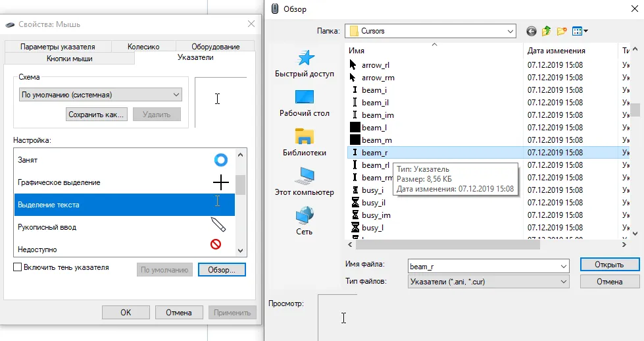This screenshot has height=341, width=644.
Task: Select the Занят busy cursor icon
Action: pyautogui.click(x=220, y=160)
